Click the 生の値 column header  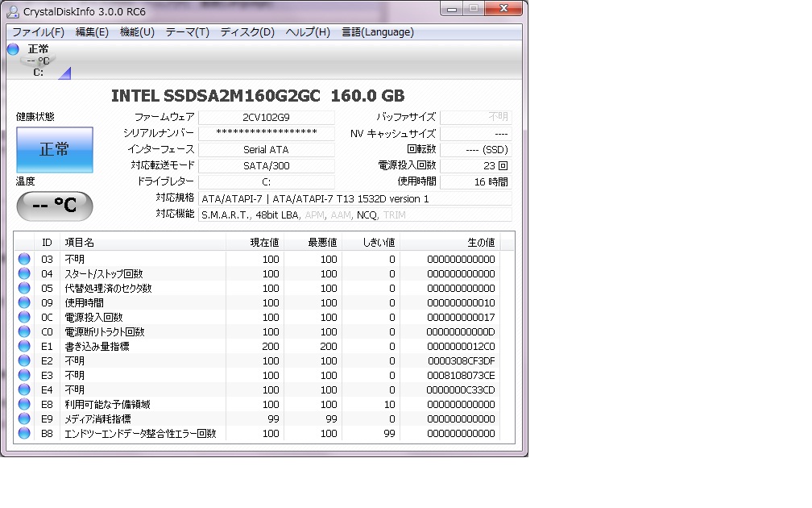pos(449,242)
